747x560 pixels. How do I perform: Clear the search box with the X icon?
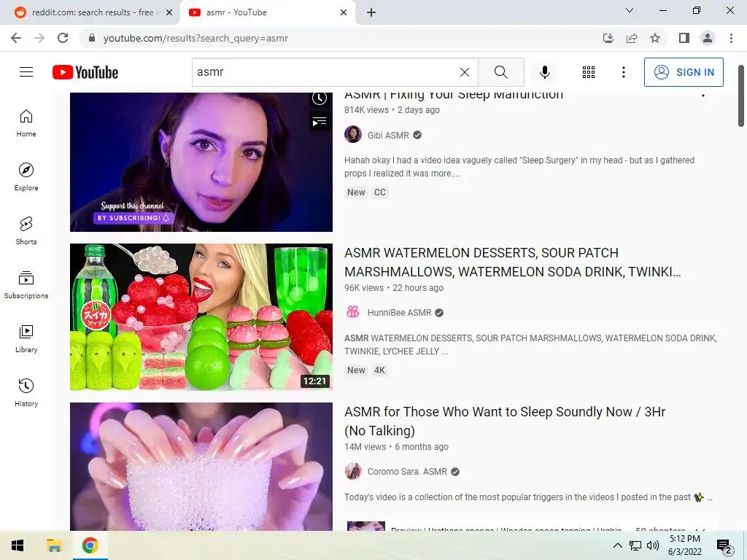coord(465,72)
